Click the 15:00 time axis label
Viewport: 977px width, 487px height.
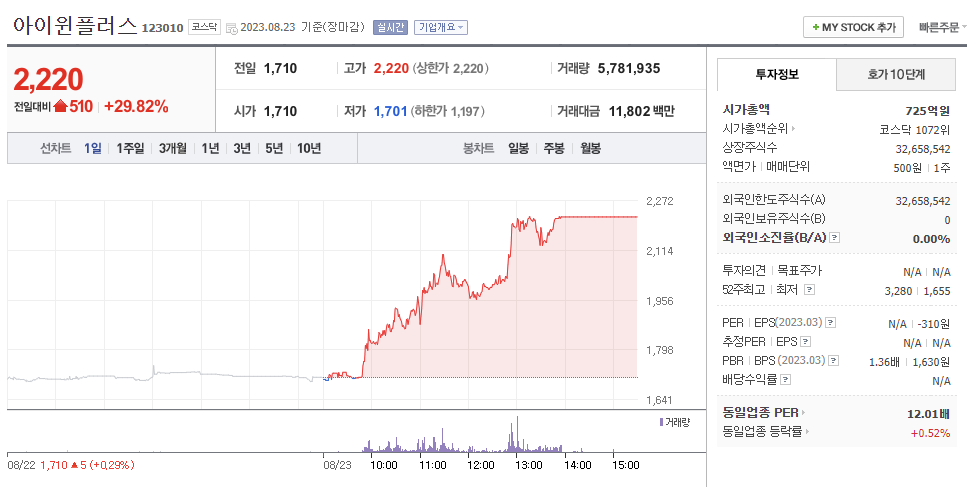[x=626, y=465]
